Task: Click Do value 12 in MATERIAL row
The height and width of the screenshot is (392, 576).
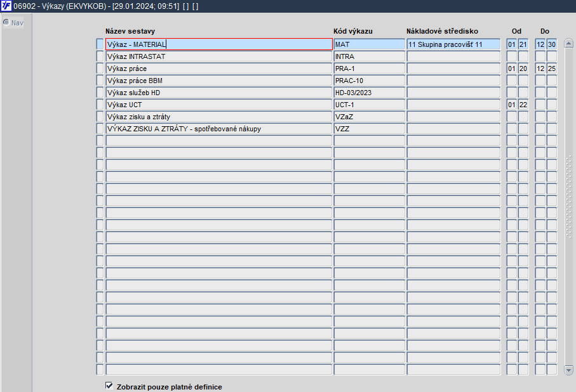Action: [540, 44]
